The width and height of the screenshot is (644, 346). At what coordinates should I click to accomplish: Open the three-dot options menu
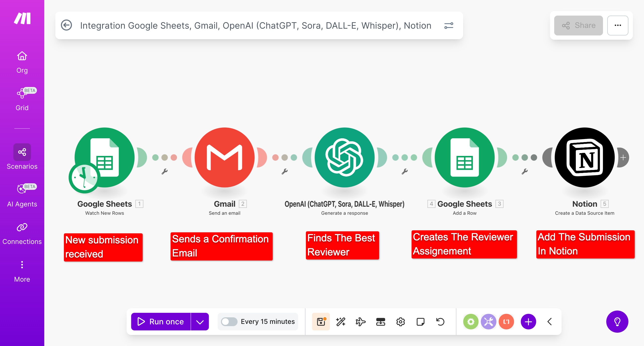(618, 25)
